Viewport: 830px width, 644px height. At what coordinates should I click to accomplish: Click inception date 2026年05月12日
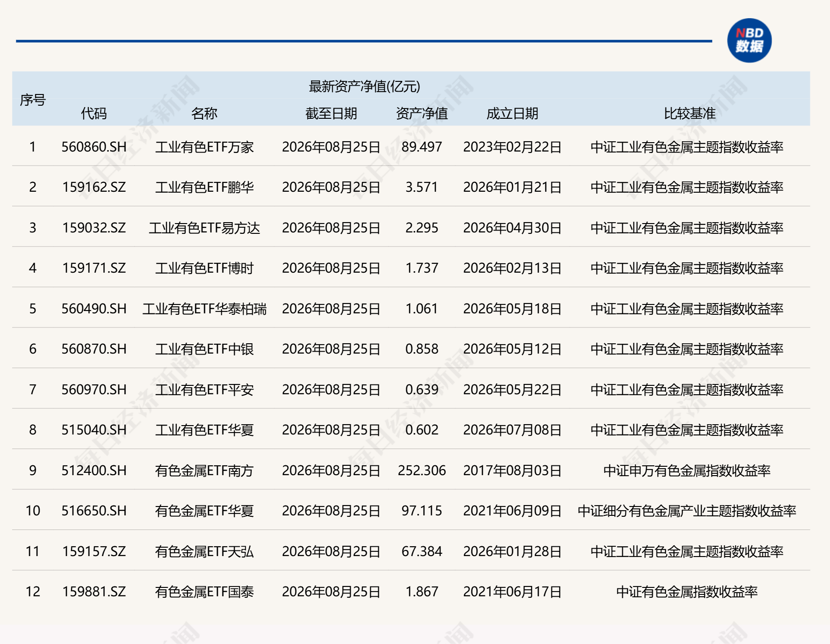512,349
